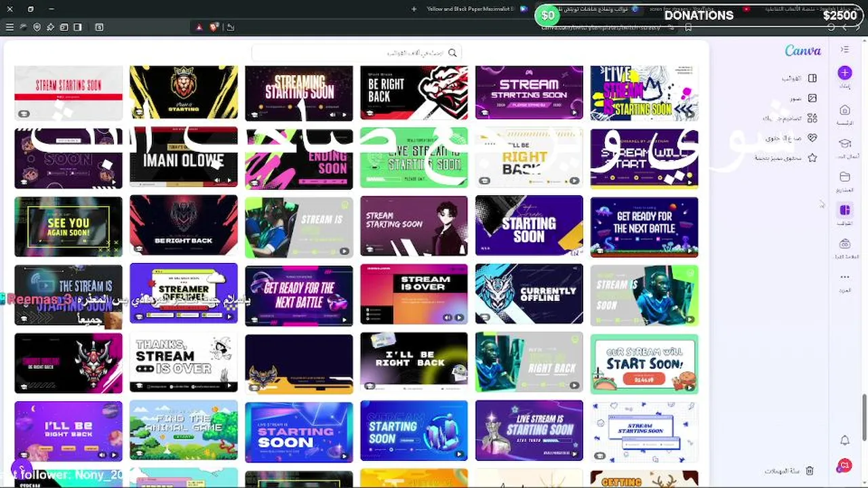
Task: Open the lion logo starting template
Action: tap(184, 93)
